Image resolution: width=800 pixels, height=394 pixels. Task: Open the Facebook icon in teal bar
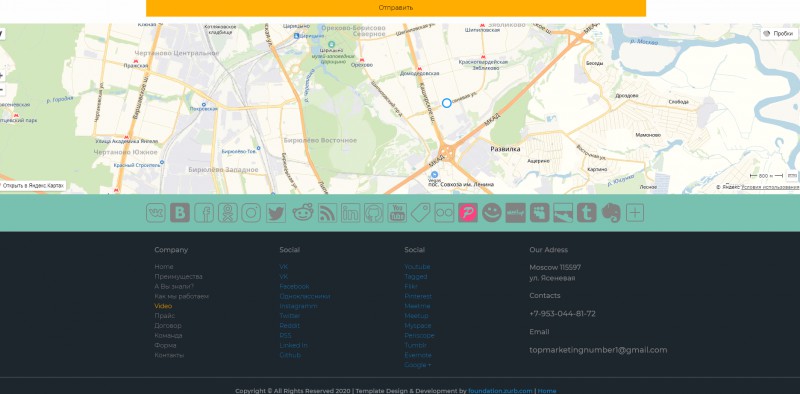point(204,213)
